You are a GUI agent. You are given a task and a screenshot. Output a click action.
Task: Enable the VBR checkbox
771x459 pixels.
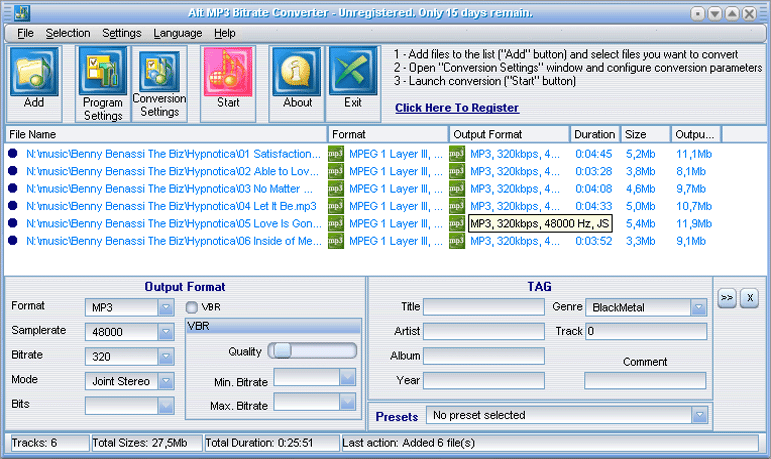193,307
